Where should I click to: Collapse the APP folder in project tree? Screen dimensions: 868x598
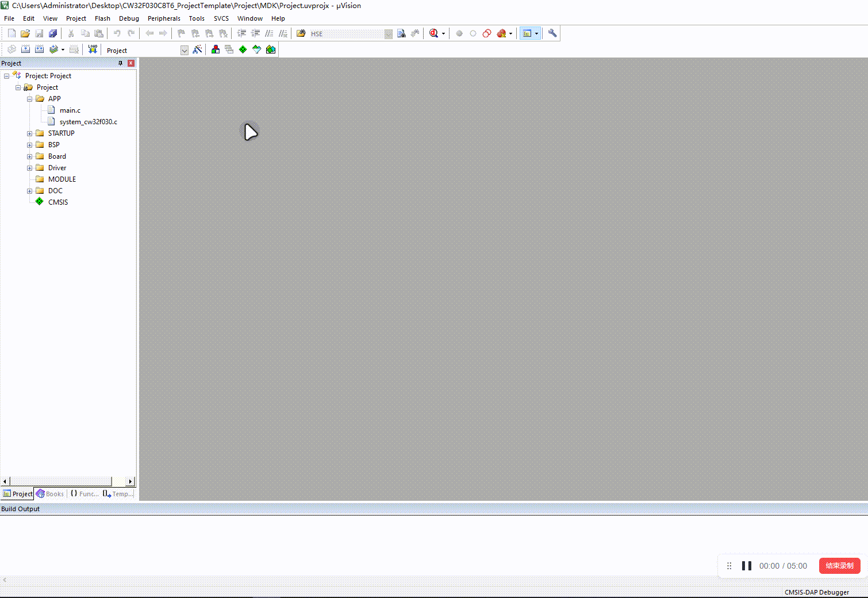tap(29, 99)
